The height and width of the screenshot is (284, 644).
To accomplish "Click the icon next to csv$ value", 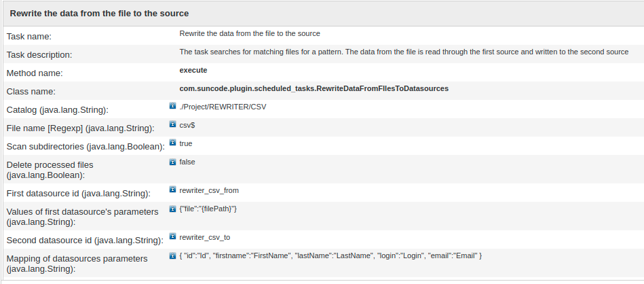I will click(173, 125).
